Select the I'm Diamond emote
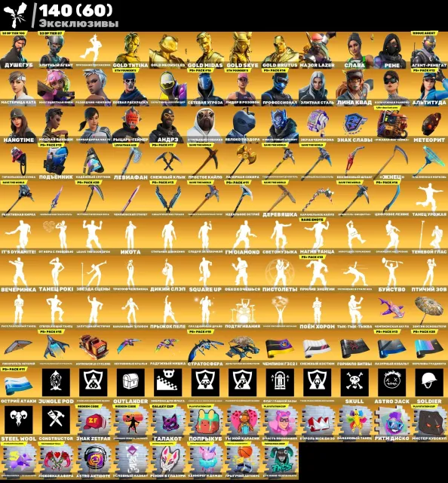Screen dimensions: 448x483 click(x=243, y=236)
